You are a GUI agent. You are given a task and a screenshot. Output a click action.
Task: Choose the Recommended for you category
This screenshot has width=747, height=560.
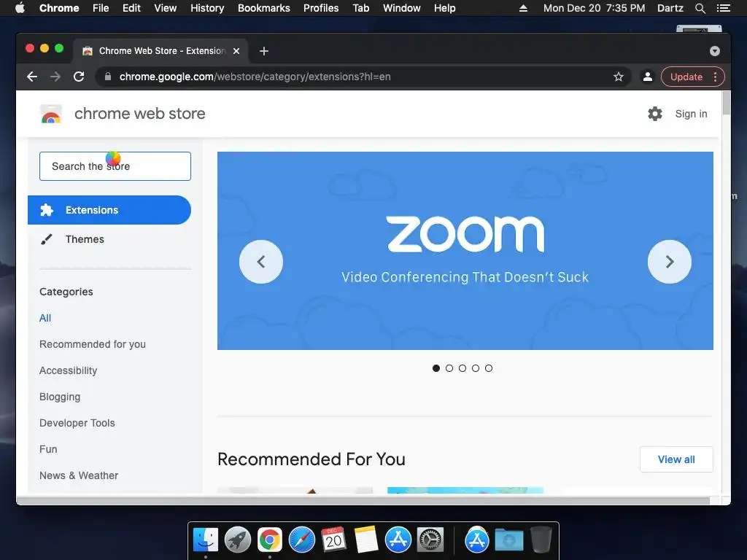click(x=93, y=344)
